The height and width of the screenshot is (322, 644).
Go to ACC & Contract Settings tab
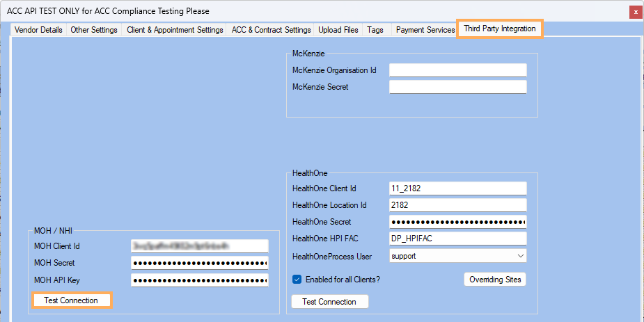(271, 30)
